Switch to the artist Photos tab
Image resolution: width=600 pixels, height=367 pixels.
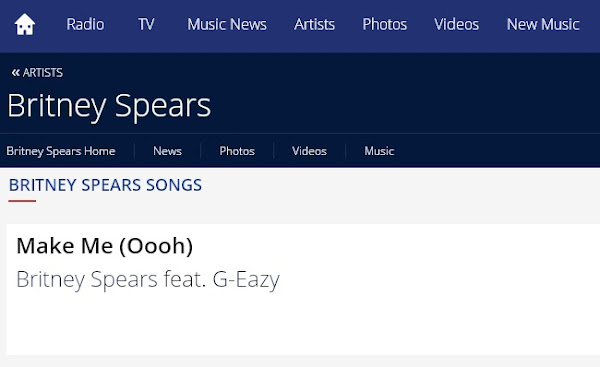237,151
